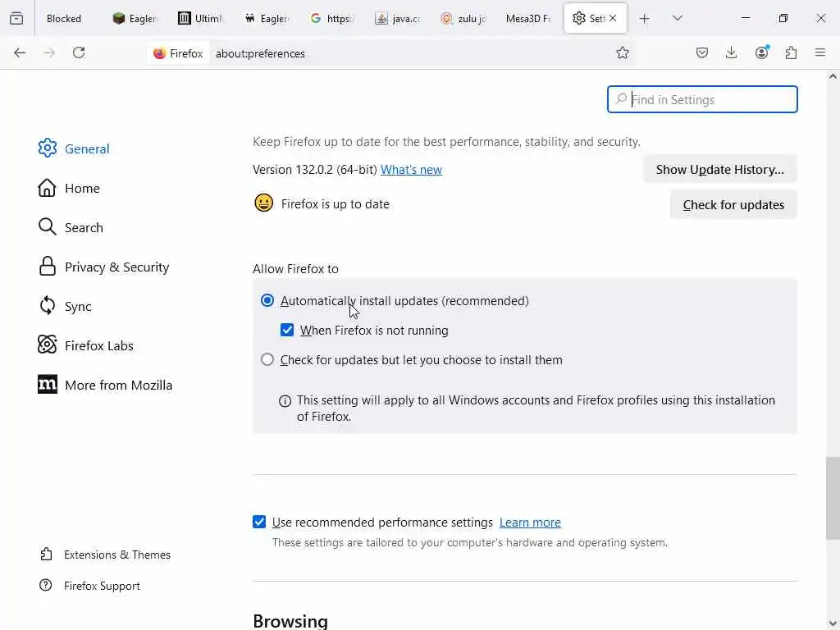The height and width of the screenshot is (630, 840).
Task: Open the Pocket save icon
Action: click(x=702, y=52)
